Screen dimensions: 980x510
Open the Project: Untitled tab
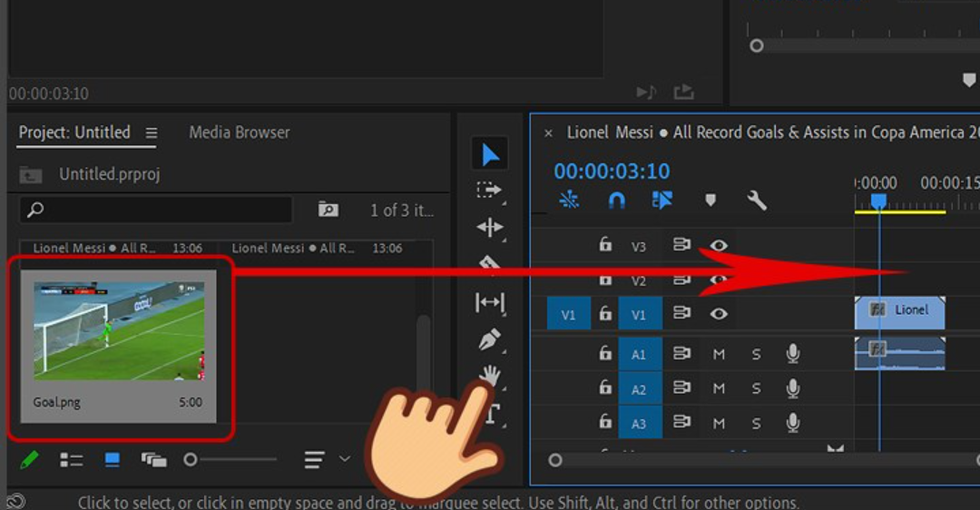pos(74,132)
